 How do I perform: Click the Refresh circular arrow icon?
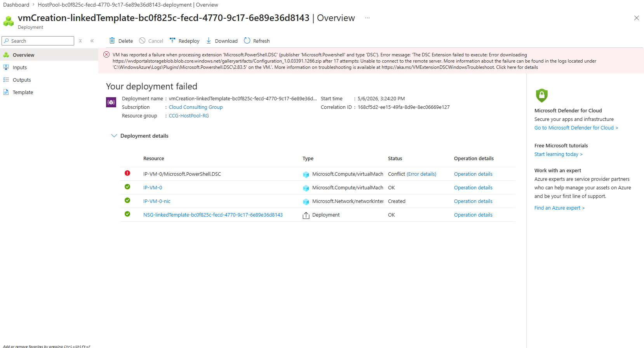point(247,40)
